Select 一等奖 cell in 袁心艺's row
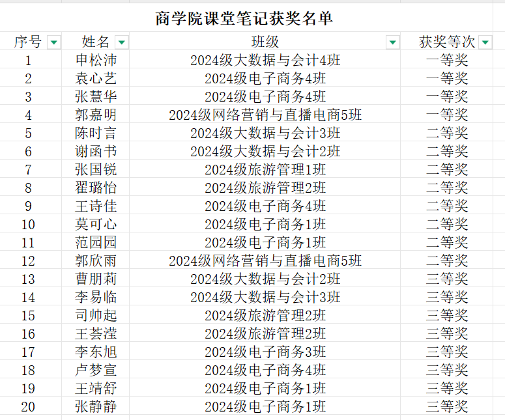505x420 pixels. pos(447,79)
